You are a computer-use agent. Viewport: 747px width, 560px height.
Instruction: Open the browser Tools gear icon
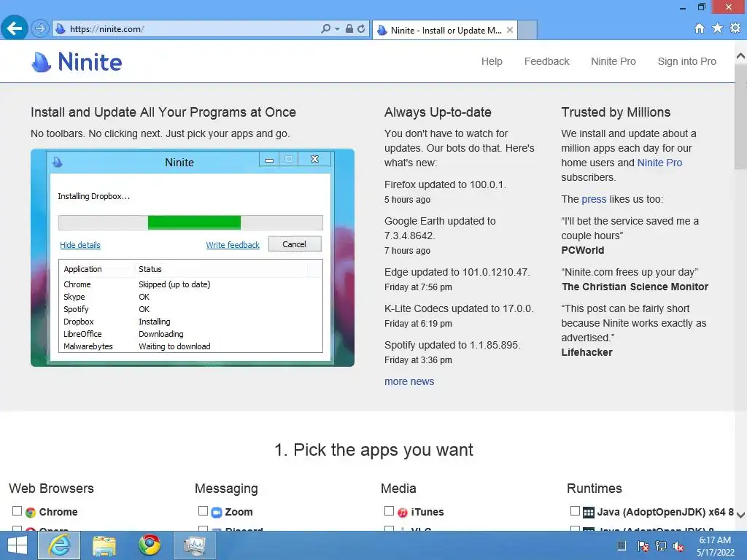(x=735, y=28)
